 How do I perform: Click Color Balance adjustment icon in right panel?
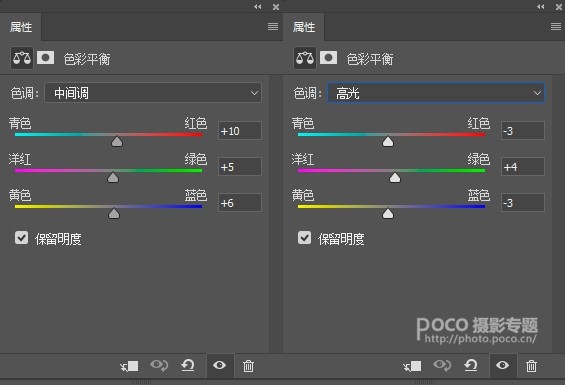305,58
